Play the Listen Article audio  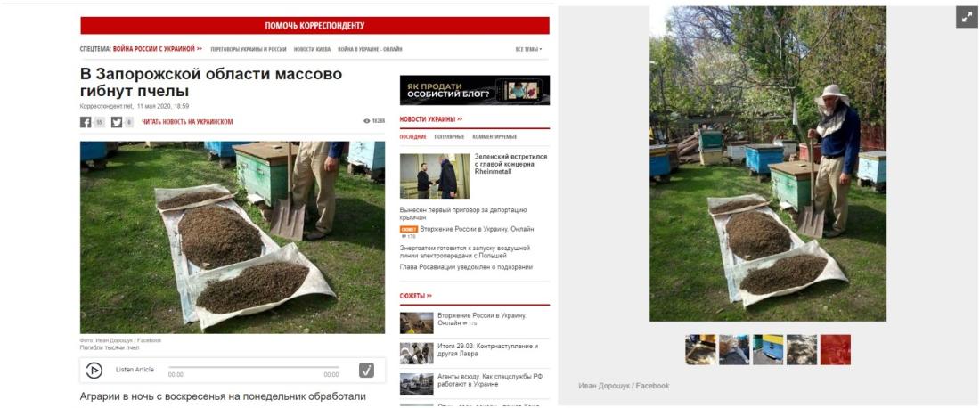(x=94, y=371)
